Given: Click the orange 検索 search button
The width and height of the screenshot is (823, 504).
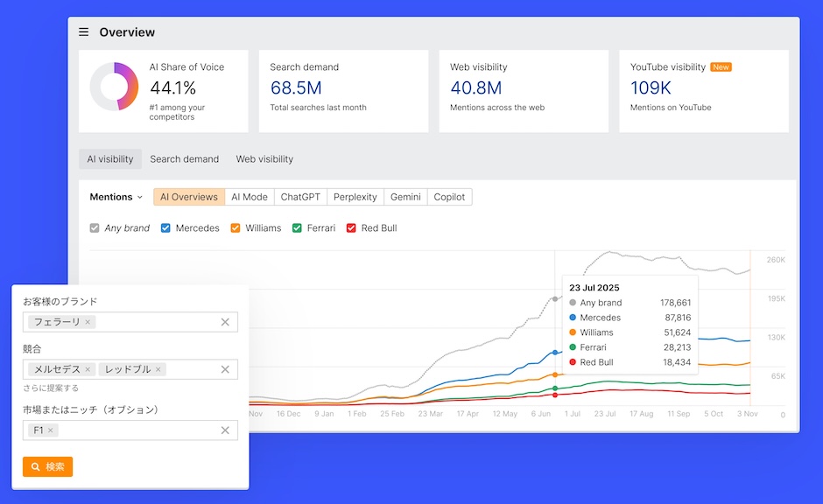Looking at the screenshot, I should tap(48, 466).
